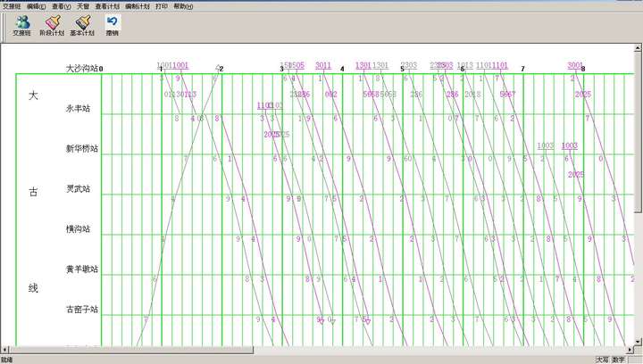Image resolution: width=643 pixels, height=364 pixels.
Task: Click the vertical scrollbar down arrow
Action: [638, 341]
